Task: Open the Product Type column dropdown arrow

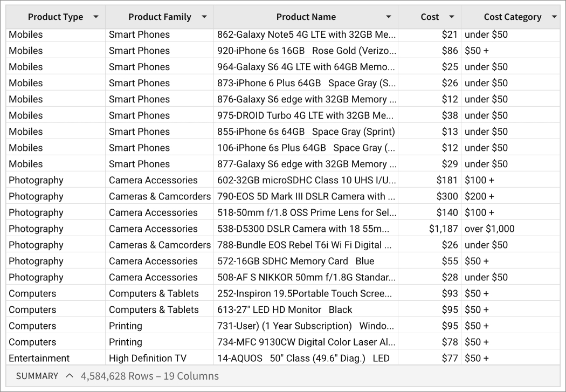Action: 96,17
